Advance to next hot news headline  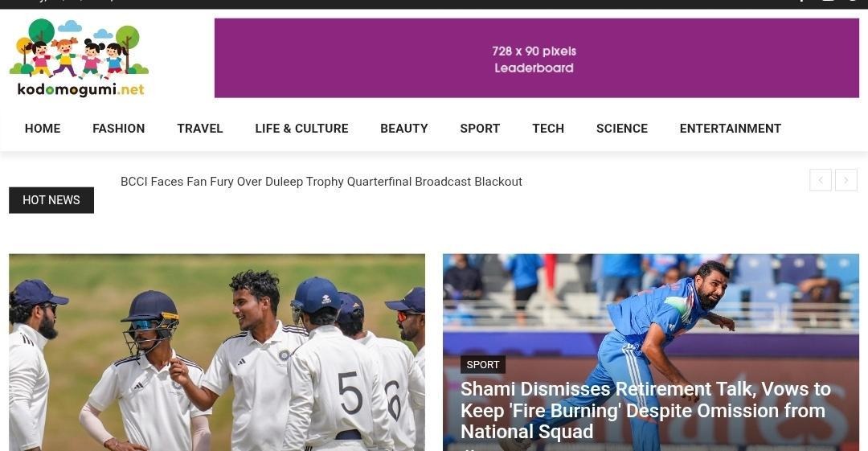845,180
